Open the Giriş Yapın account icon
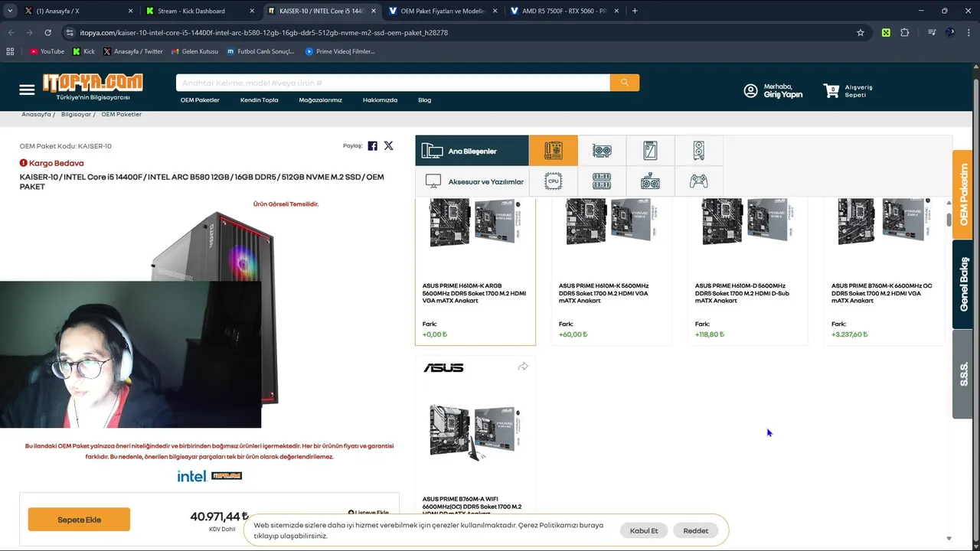This screenshot has width=980, height=551. pos(750,90)
